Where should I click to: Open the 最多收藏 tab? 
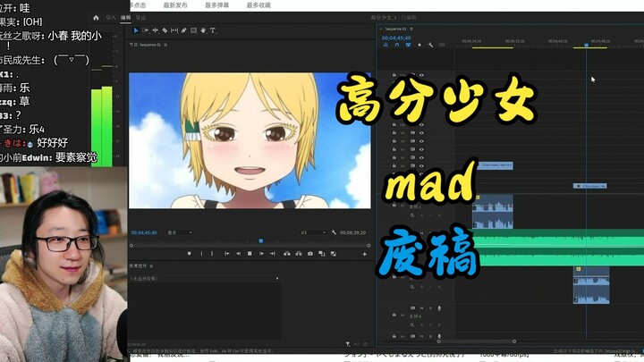[x=258, y=5]
